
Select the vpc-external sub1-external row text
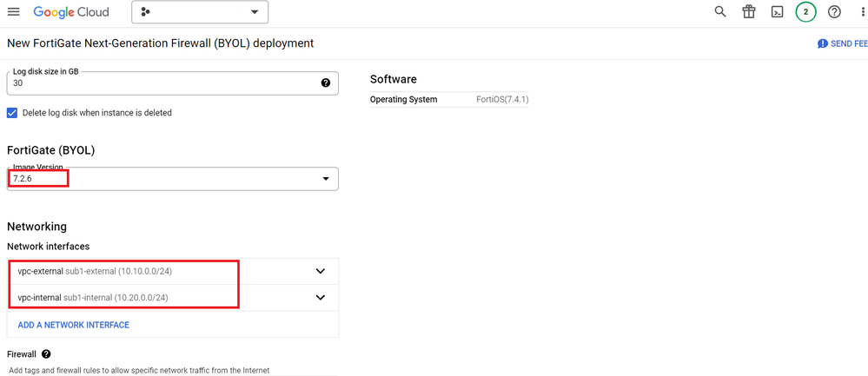95,272
